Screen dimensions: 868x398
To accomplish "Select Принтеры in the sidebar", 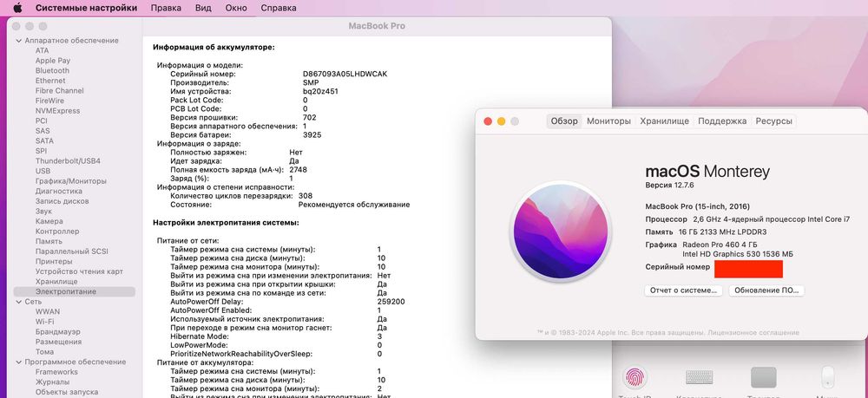I will [54, 262].
